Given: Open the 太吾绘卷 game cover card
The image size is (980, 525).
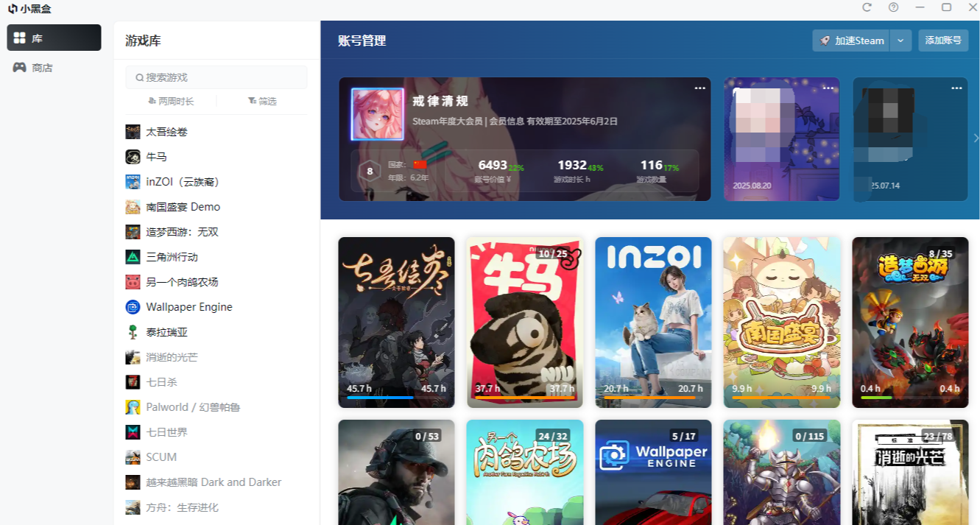Looking at the screenshot, I should click(396, 322).
